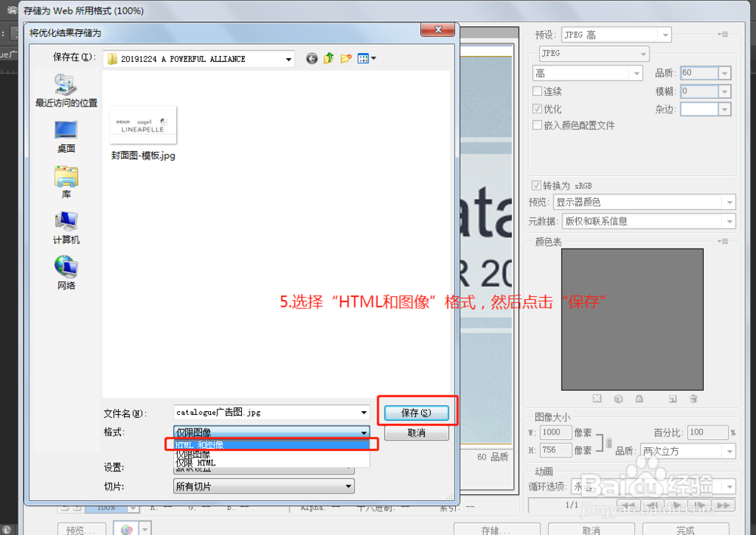
Task: Open the 格式 dropdown showing 仅限图像
Action: coord(271,432)
